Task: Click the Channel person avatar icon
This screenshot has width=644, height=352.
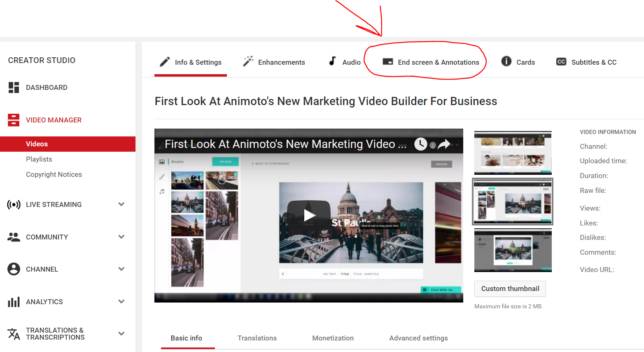Action: click(x=14, y=269)
